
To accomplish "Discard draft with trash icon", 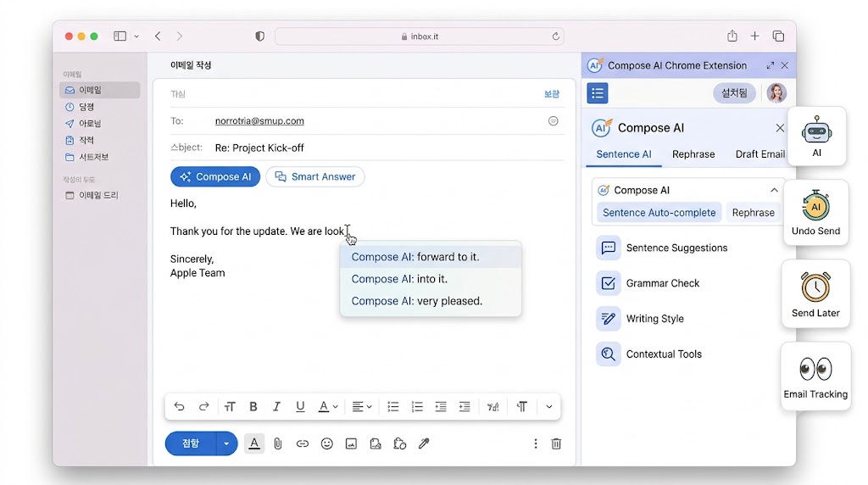I will (556, 443).
